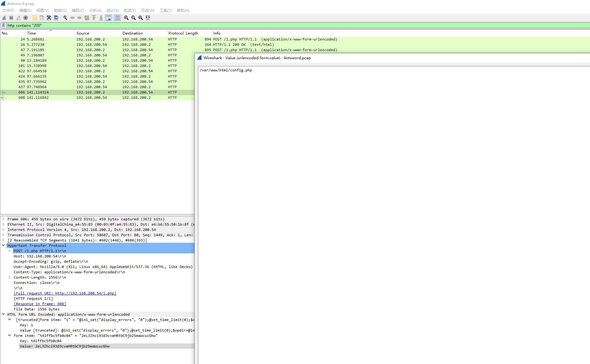Open the 统计(S) menu
This screenshot has height=364, width=590.
[x=113, y=10]
